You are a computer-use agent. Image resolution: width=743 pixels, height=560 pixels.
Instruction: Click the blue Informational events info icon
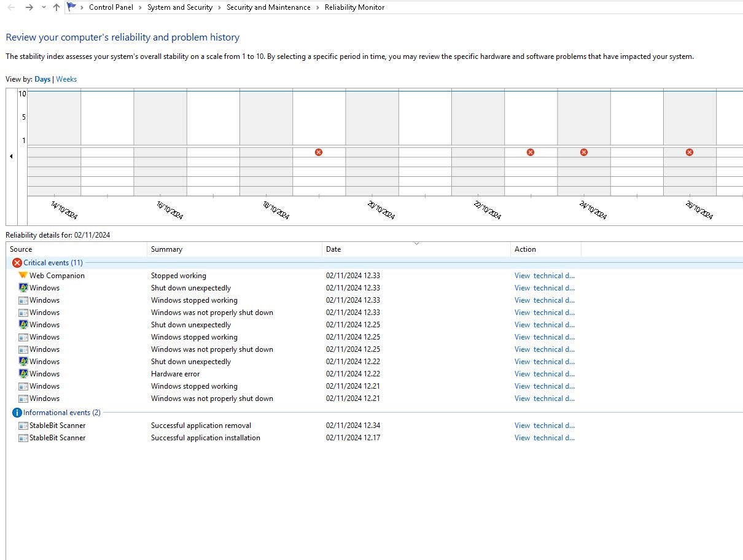[17, 413]
